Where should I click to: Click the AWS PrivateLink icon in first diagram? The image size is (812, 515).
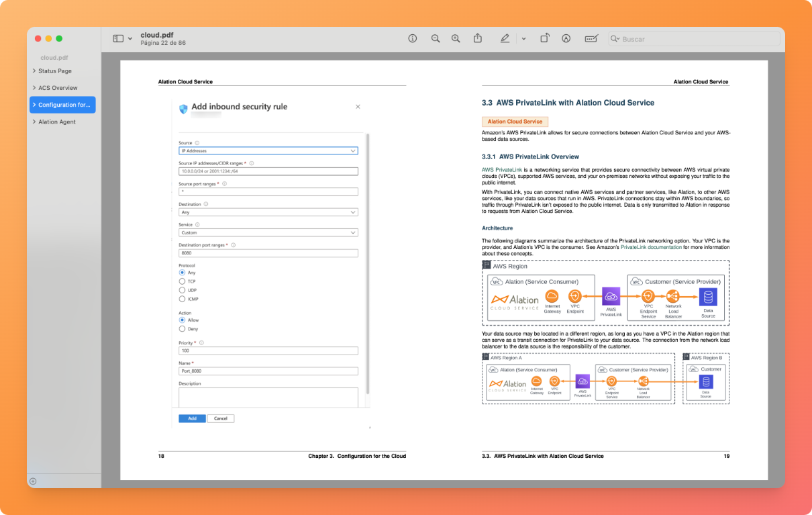(611, 296)
